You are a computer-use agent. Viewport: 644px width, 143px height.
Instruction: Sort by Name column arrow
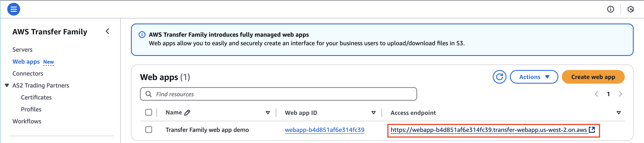coord(268,113)
